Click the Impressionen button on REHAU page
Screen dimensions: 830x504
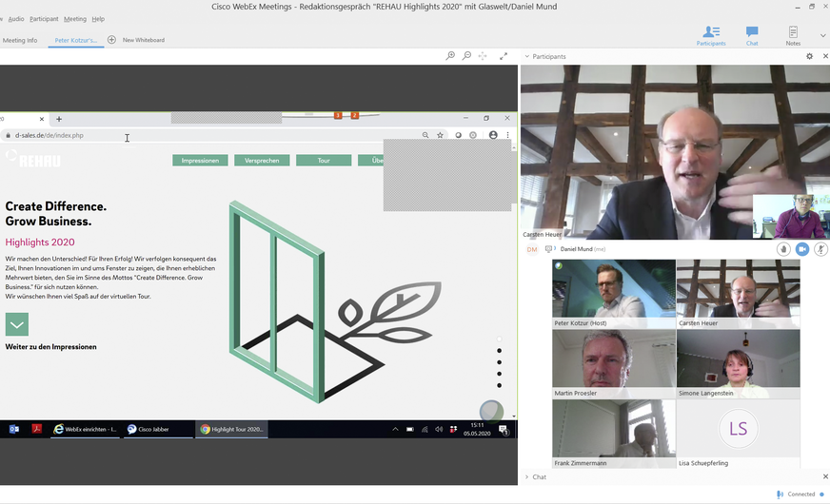tap(200, 161)
